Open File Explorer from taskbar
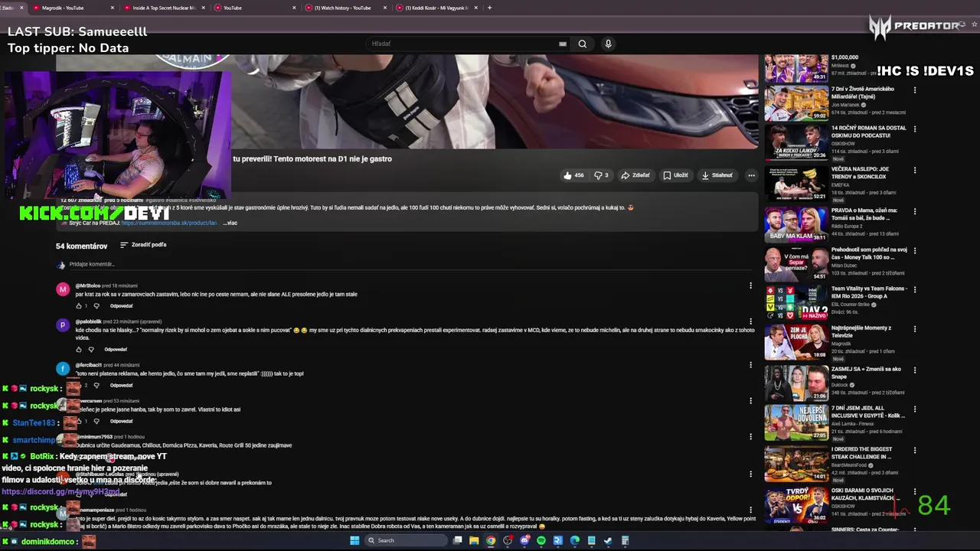This screenshot has height=551, width=980. (x=474, y=540)
